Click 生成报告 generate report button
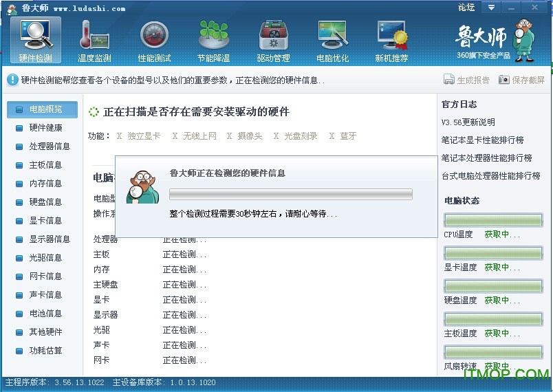The image size is (553, 392). pos(466,80)
